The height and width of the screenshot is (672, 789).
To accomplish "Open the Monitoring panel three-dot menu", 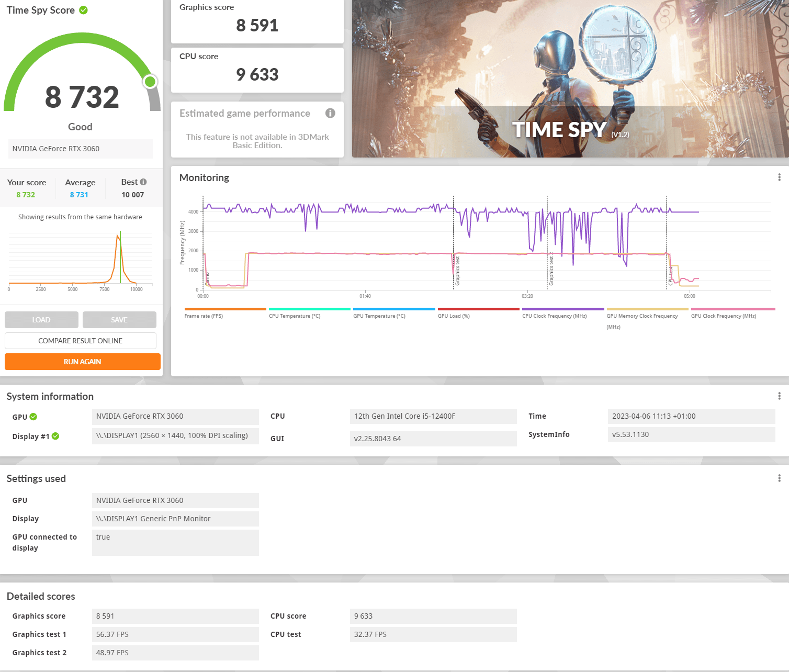I will point(779,177).
